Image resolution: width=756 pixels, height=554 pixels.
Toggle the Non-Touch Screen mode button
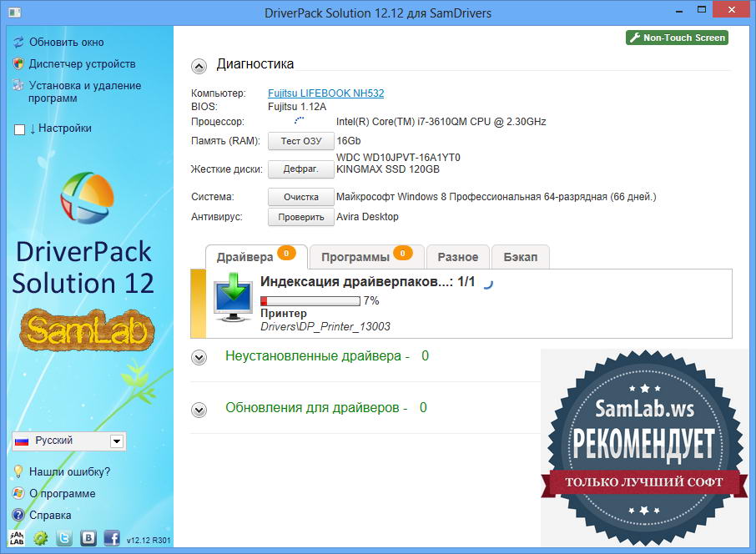[677, 38]
